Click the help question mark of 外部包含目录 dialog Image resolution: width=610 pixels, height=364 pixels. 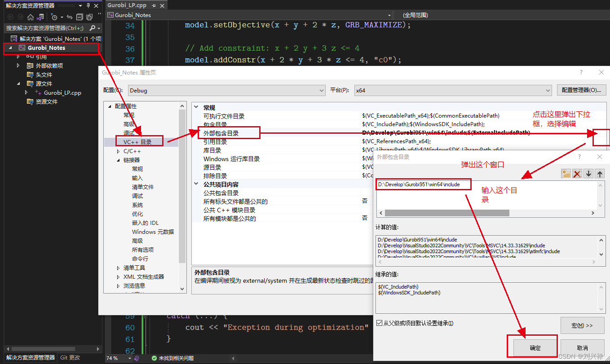(579, 157)
